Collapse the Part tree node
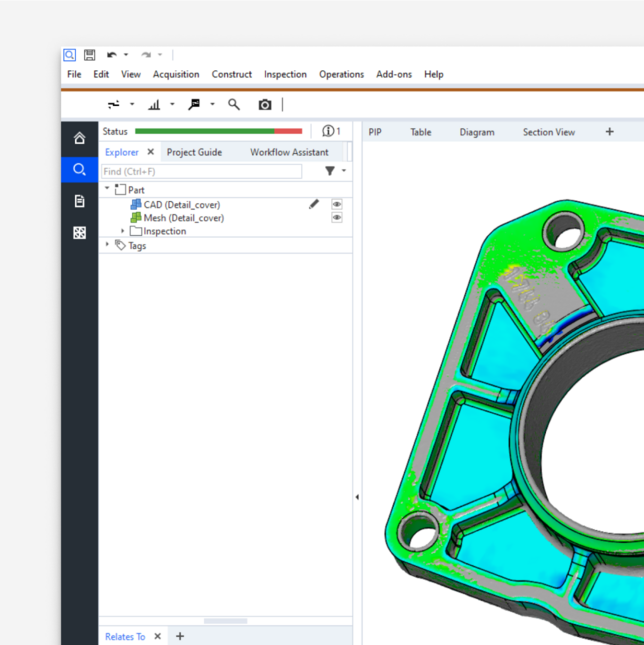The height and width of the screenshot is (645, 644). coord(108,189)
